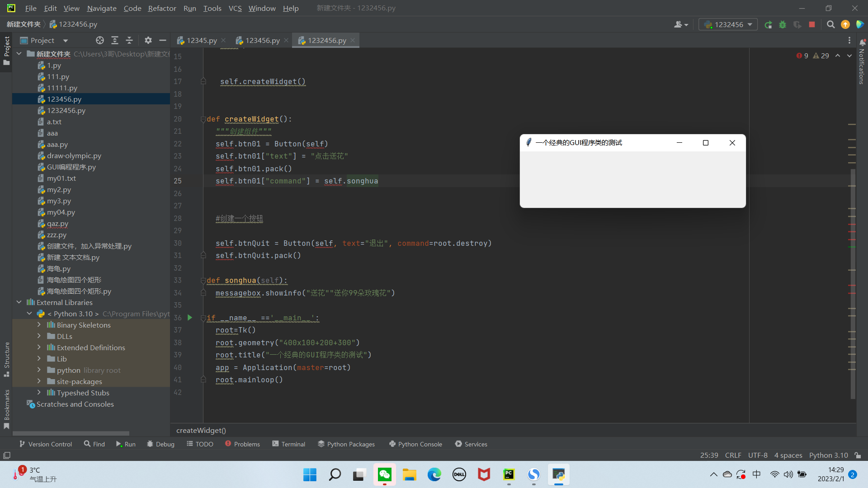Select Scratches and Consoles item
This screenshot has height=488, width=868.
(x=75, y=404)
